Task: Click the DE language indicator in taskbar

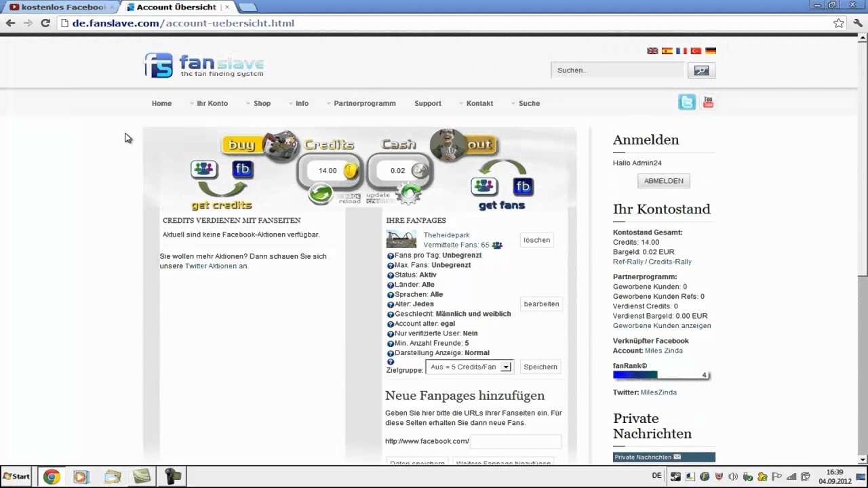Action: coord(656,476)
